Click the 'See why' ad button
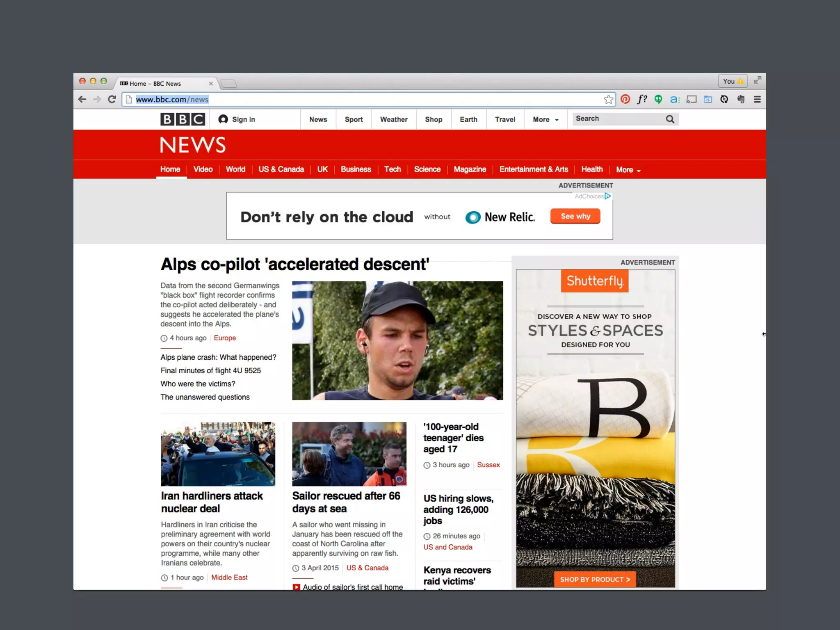 click(575, 216)
